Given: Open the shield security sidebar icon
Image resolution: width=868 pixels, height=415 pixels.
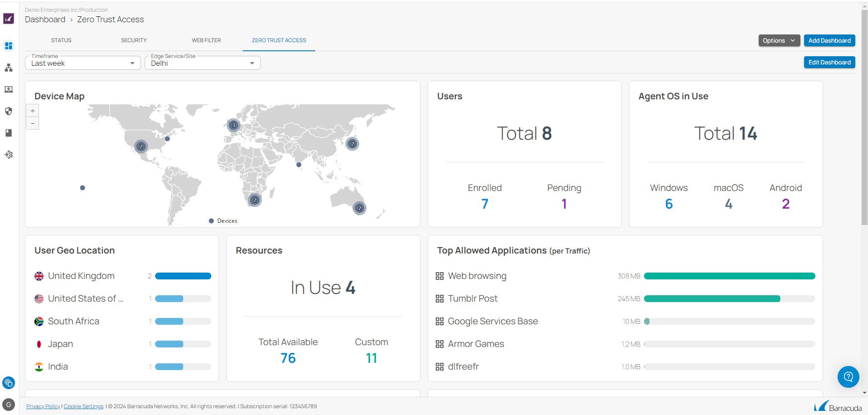Looking at the screenshot, I should (9, 111).
